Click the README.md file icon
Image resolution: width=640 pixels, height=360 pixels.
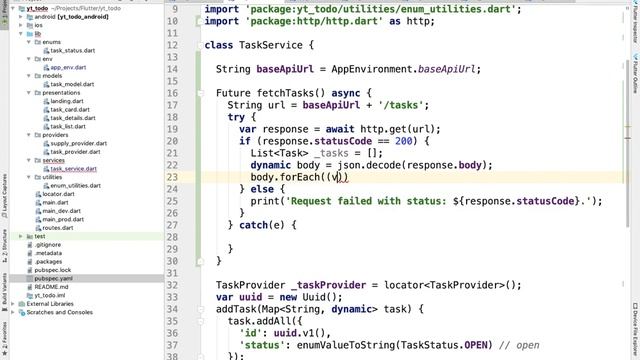coord(30,287)
